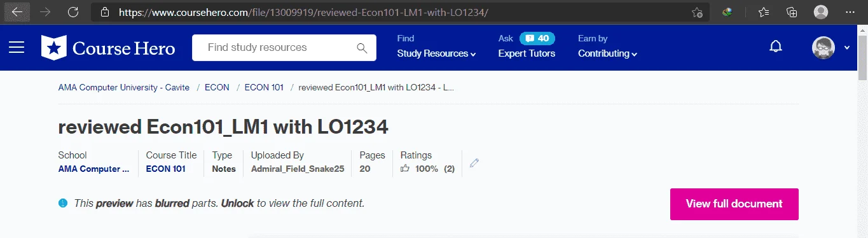Select the coursehero.com URL in address bar
Image resolution: width=868 pixels, height=238 pixels.
pos(304,12)
